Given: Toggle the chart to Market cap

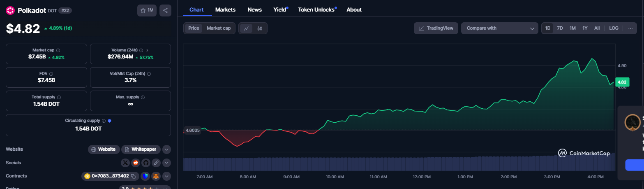Looking at the screenshot, I should coord(218,28).
